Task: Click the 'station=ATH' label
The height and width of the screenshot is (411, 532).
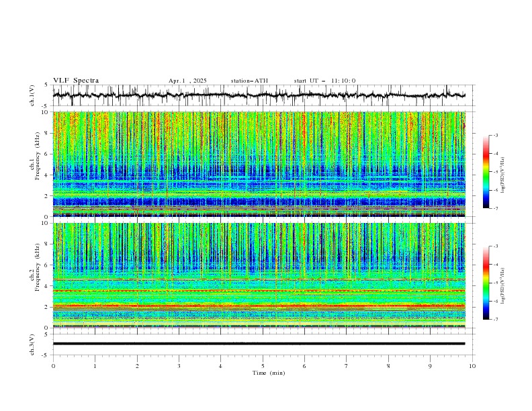Action: 249,81
